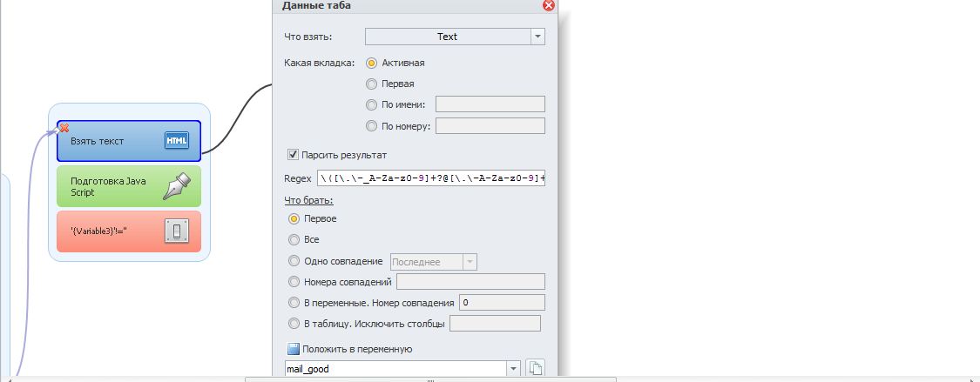Click the switch icon on Variable3 condition block
Viewport: 980px width, 382px height.
click(176, 231)
